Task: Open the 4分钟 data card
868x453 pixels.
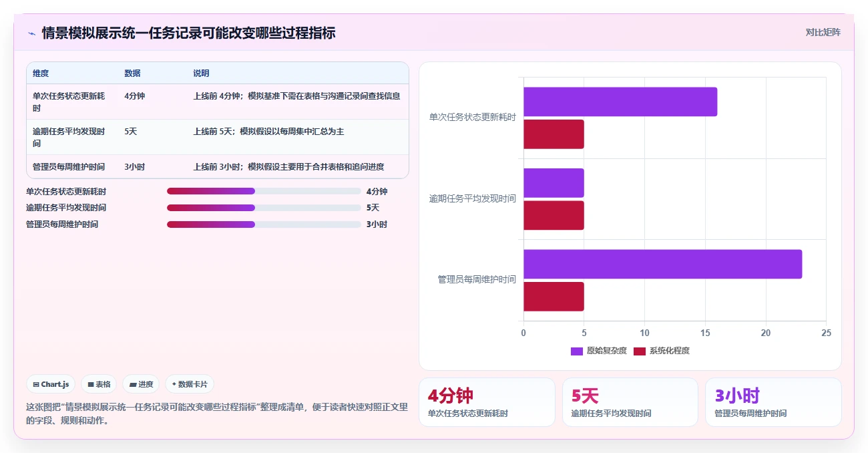Action: (x=487, y=402)
